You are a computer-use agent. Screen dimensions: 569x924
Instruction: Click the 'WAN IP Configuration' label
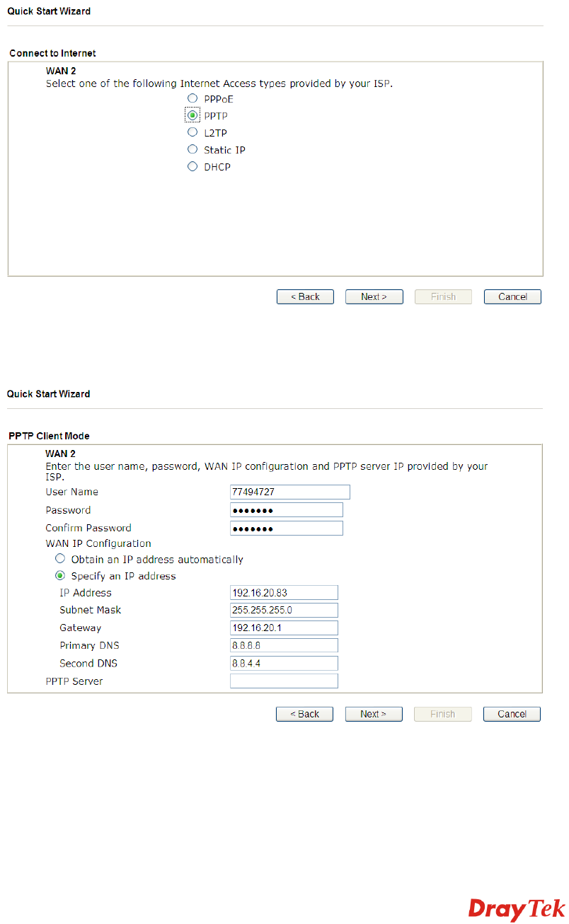(98, 544)
